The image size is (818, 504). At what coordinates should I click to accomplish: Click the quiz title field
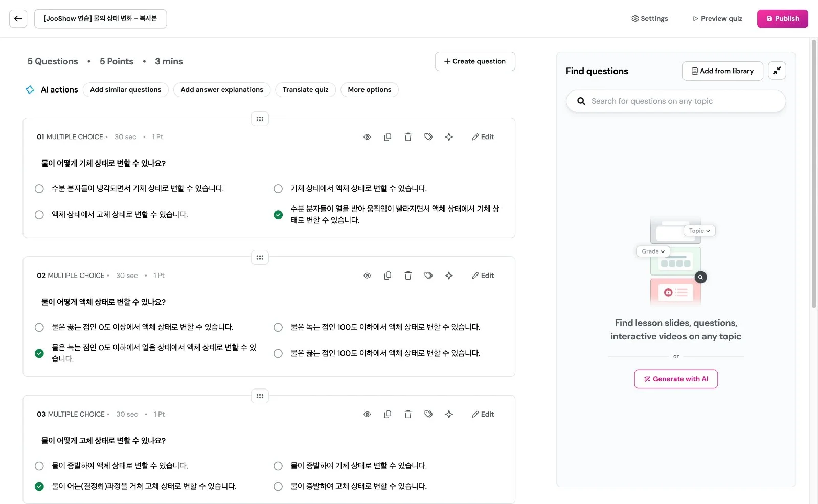point(100,18)
